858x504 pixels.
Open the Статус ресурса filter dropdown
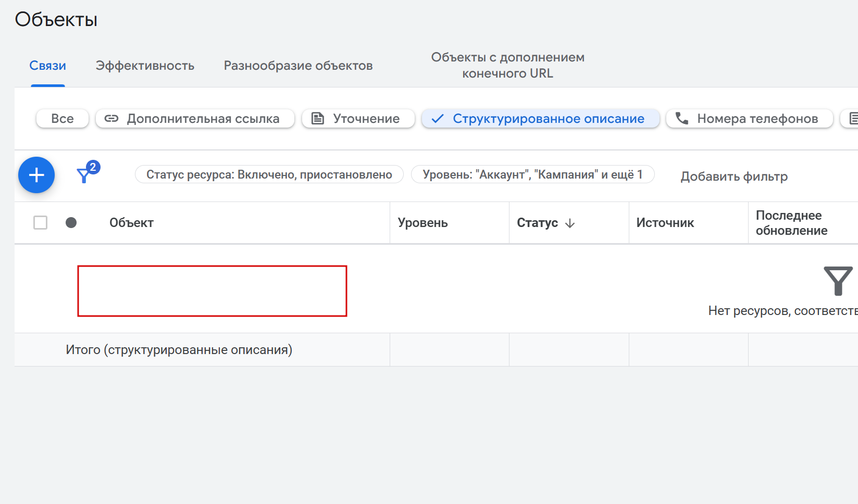pyautogui.click(x=269, y=174)
